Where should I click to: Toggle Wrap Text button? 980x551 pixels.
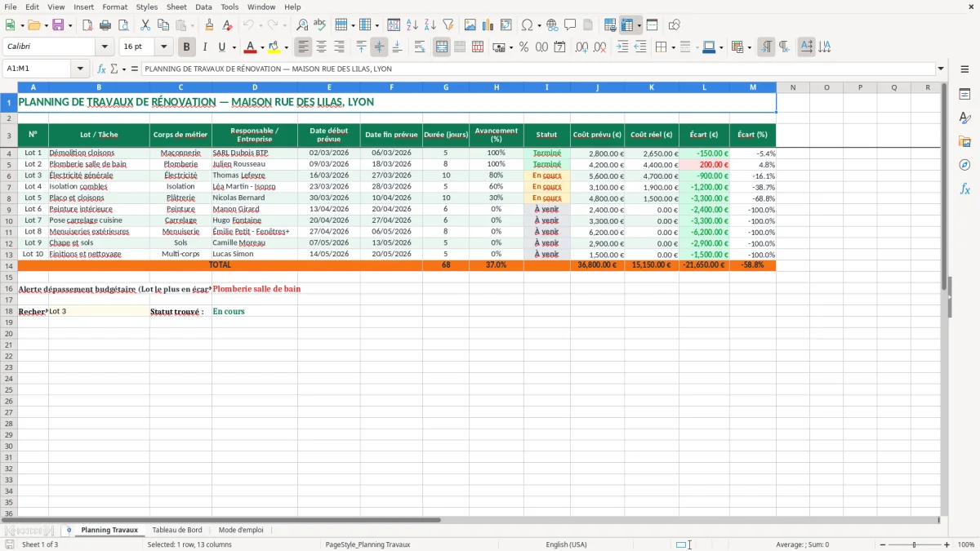tap(420, 47)
